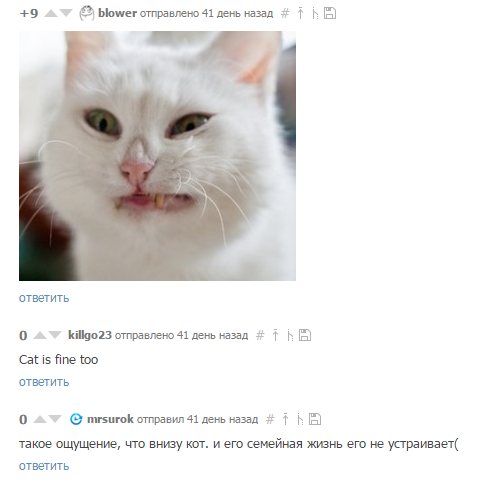This screenshot has height=483, width=493.
Task: Reply to "Cat is fine too" comment
Action: pos(44,382)
